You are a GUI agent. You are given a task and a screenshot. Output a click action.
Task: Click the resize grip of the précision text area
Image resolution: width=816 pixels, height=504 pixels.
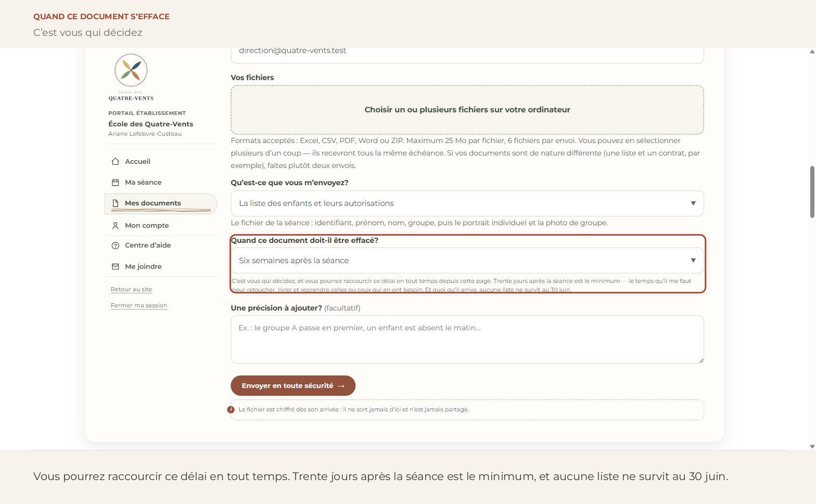700,360
